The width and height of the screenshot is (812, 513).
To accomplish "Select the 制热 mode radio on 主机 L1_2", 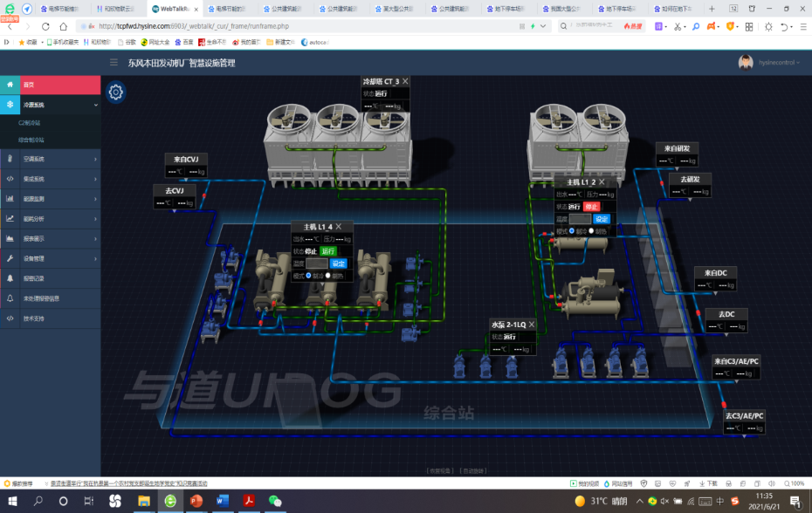I will (x=591, y=231).
